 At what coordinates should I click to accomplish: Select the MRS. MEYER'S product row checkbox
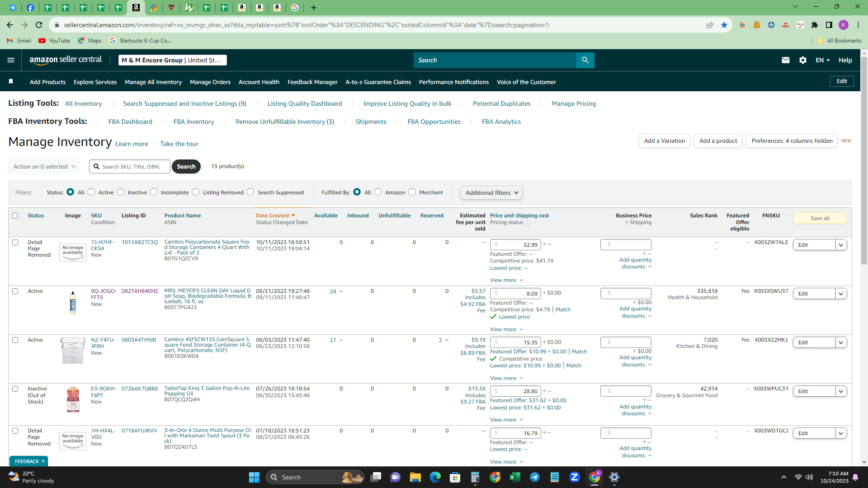pos(15,291)
